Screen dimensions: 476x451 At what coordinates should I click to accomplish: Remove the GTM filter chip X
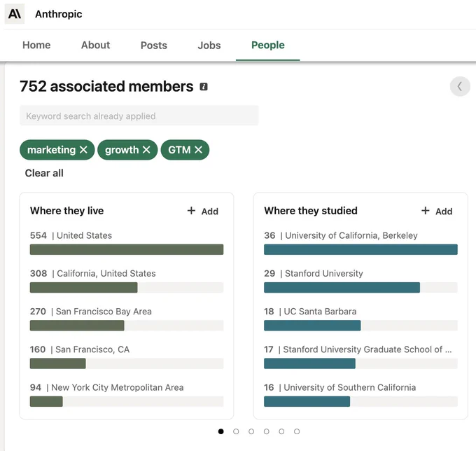(198, 150)
